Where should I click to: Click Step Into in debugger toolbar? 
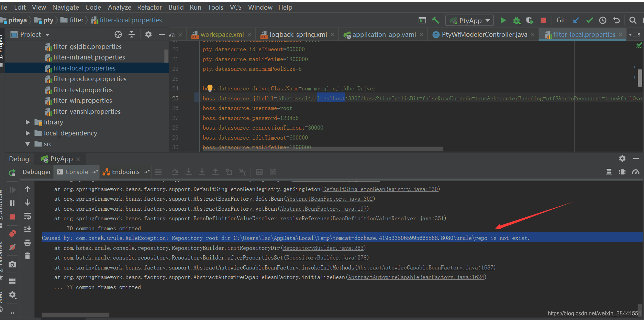tap(188, 172)
